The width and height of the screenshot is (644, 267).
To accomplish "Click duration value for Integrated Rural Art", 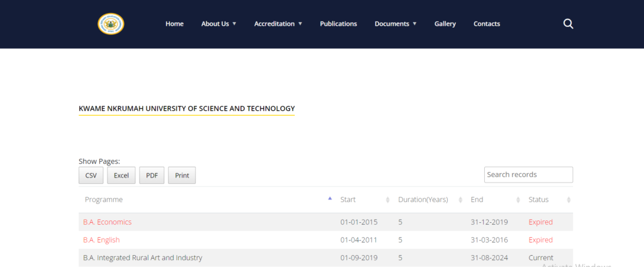I will coord(401,258).
